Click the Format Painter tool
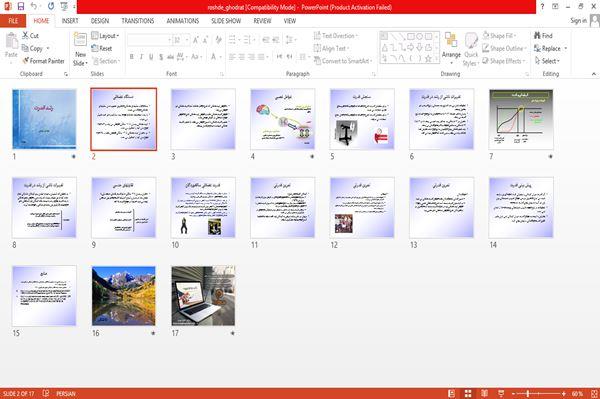 43,61
